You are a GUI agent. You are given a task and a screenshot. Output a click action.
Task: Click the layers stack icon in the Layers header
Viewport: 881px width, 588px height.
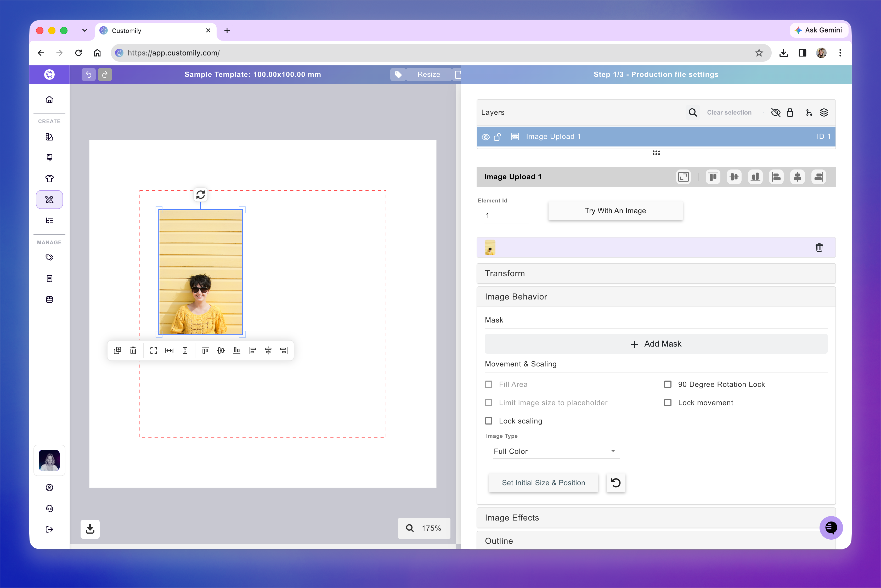(824, 112)
